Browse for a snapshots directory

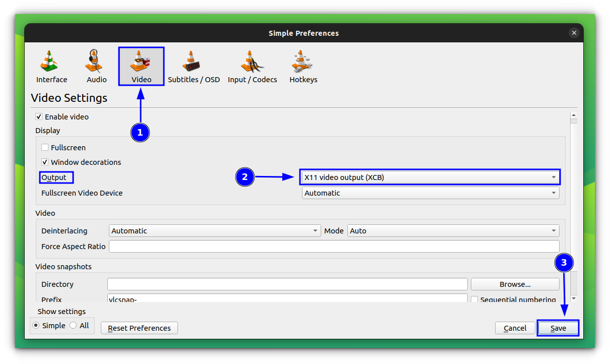click(514, 284)
